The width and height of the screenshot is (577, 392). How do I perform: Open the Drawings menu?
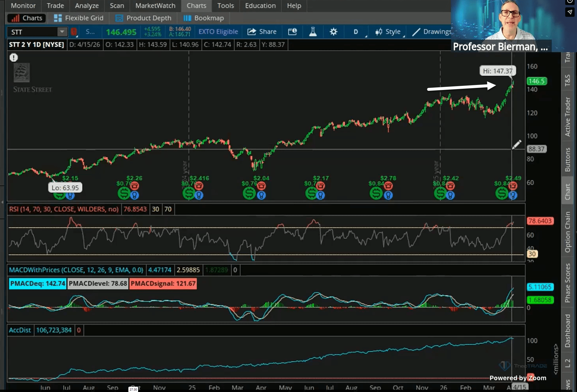tap(431, 32)
